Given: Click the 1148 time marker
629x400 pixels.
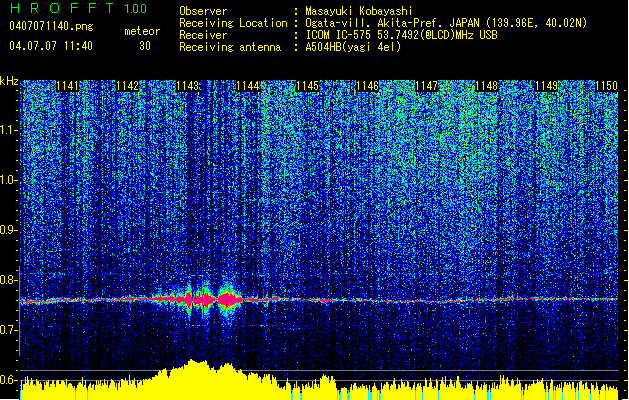Looking at the screenshot, I should [487, 86].
